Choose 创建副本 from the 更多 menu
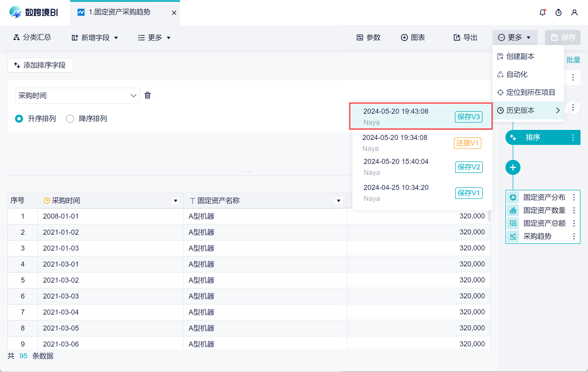Viewport: 588px width, 372px height. (520, 56)
